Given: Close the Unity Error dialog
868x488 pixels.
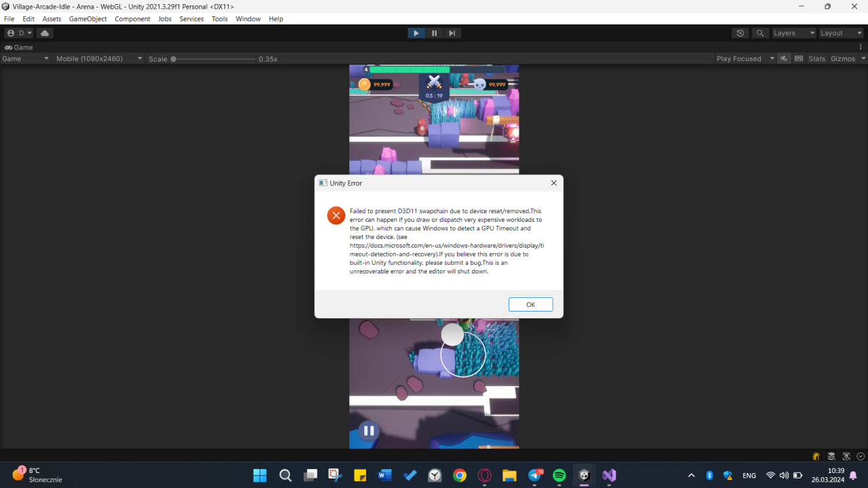Looking at the screenshot, I should coord(553,183).
